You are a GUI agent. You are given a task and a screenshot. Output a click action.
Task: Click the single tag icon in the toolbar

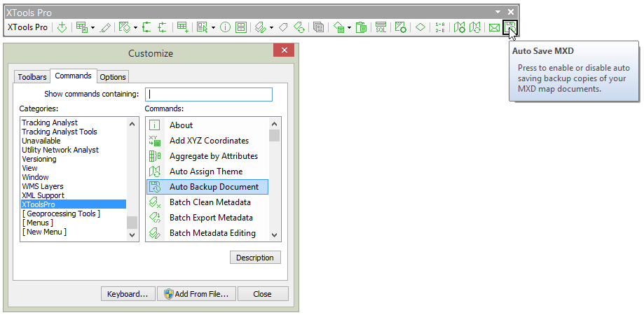pos(283,27)
